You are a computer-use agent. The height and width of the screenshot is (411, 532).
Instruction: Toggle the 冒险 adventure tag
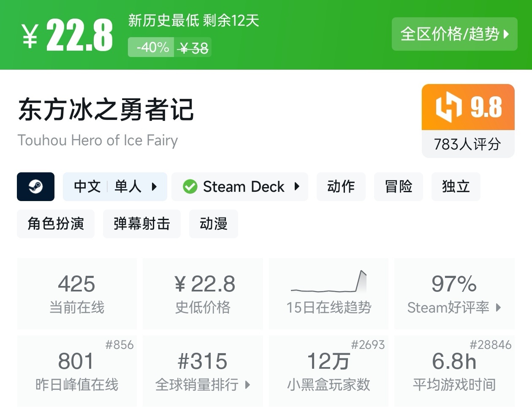coord(398,186)
